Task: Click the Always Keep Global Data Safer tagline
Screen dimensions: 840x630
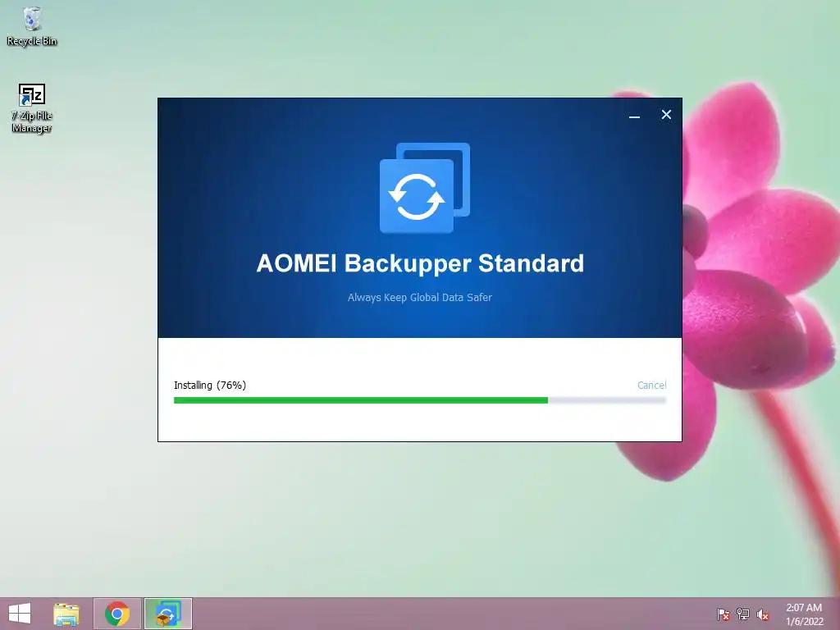Action: 419,297
